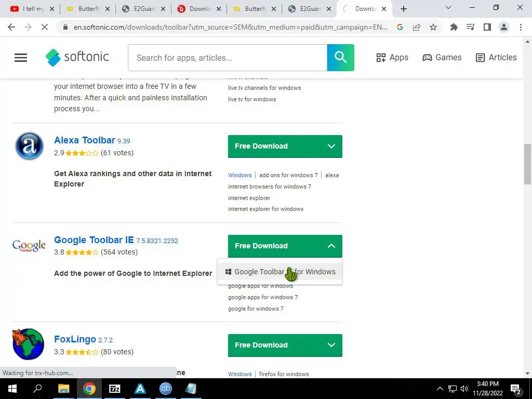Click the Softonic logo
Image resolution: width=532 pixels, height=399 pixels.
[77, 57]
